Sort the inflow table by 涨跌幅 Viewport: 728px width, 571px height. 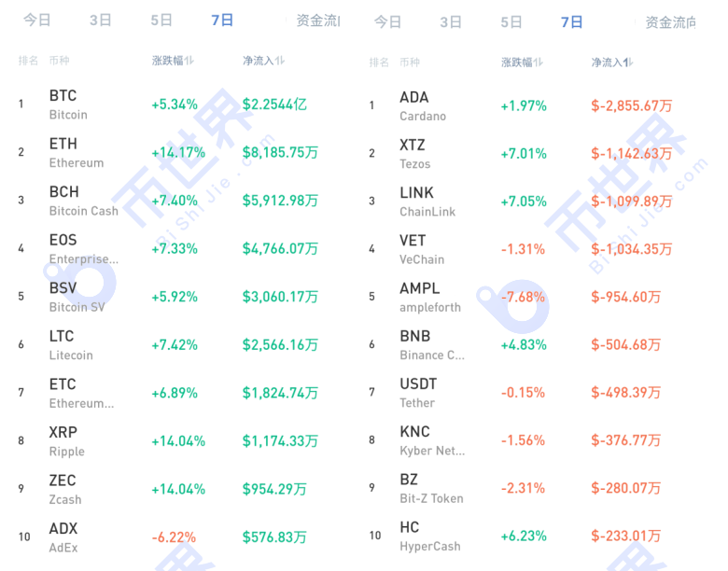pos(173,61)
